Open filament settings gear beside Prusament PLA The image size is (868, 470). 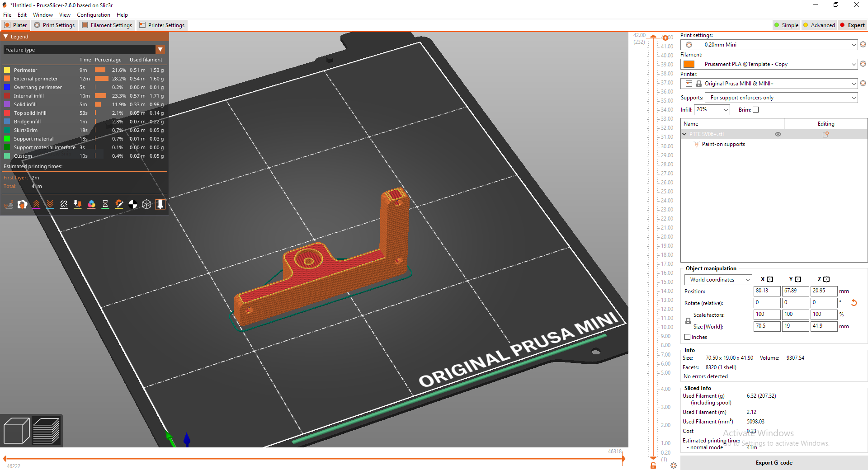[863, 64]
